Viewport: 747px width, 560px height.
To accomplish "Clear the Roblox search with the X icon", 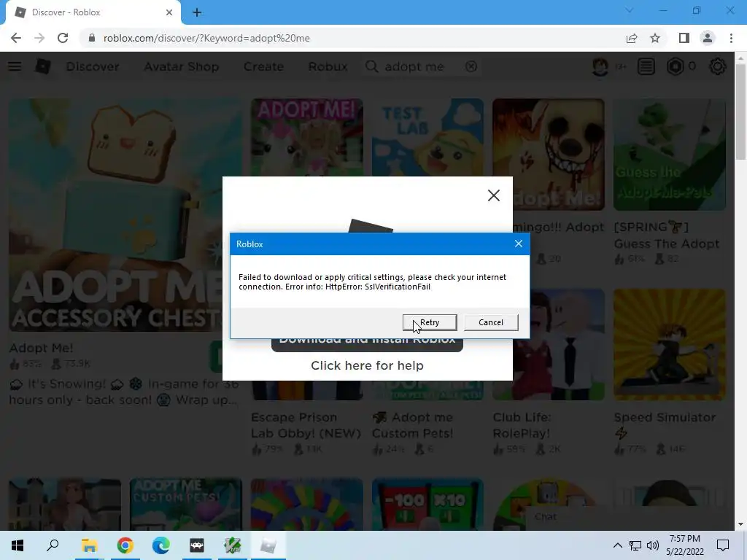I will (471, 66).
